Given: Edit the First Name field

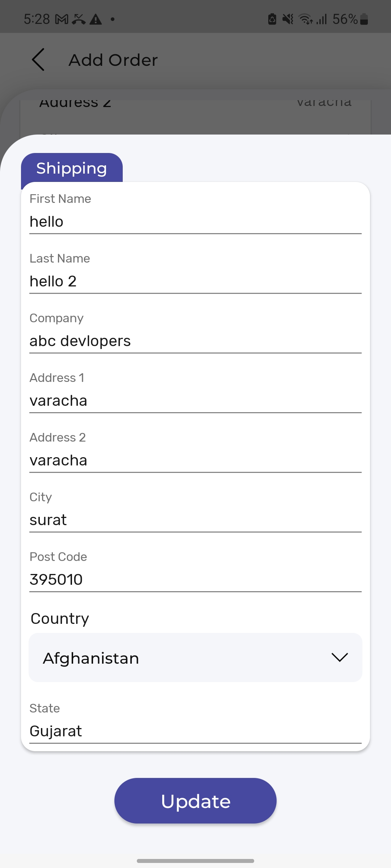Looking at the screenshot, I should pyautogui.click(x=195, y=221).
